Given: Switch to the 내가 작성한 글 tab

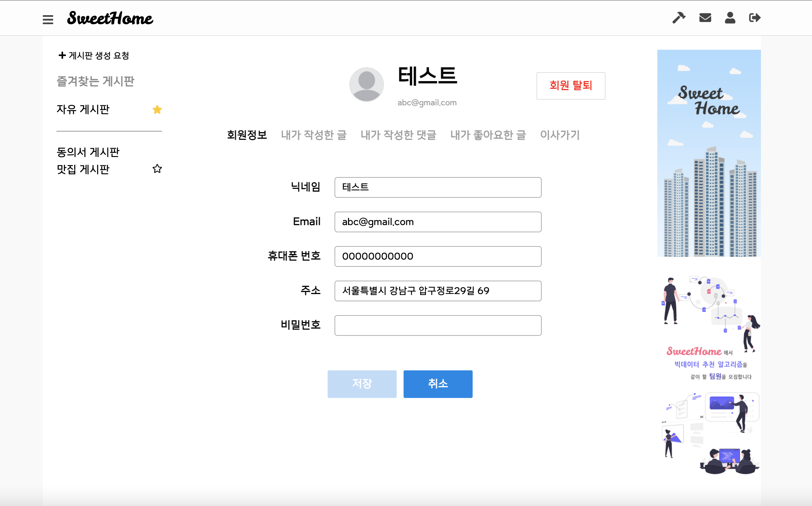Looking at the screenshot, I should pyautogui.click(x=313, y=135).
